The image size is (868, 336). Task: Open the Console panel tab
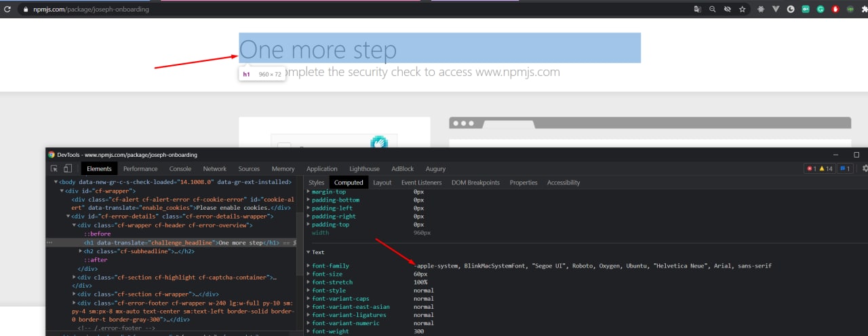pyautogui.click(x=180, y=168)
